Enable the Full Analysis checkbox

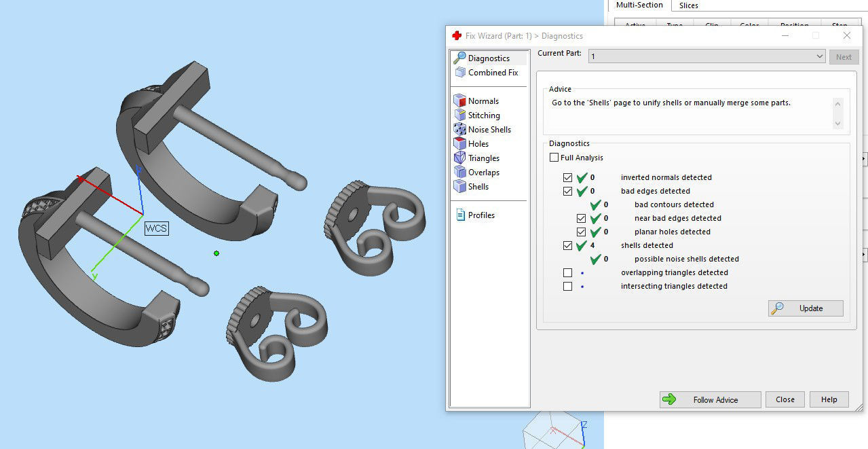click(x=554, y=158)
